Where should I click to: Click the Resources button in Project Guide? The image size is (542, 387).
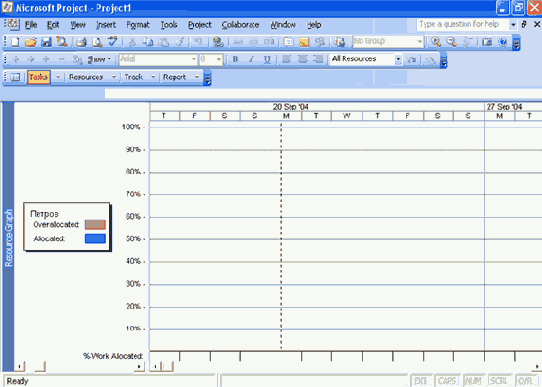tap(86, 77)
